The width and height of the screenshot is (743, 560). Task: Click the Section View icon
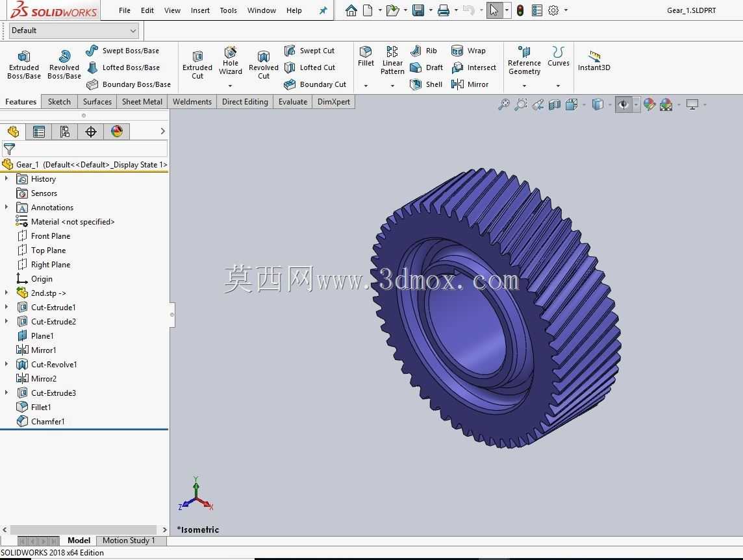click(555, 104)
